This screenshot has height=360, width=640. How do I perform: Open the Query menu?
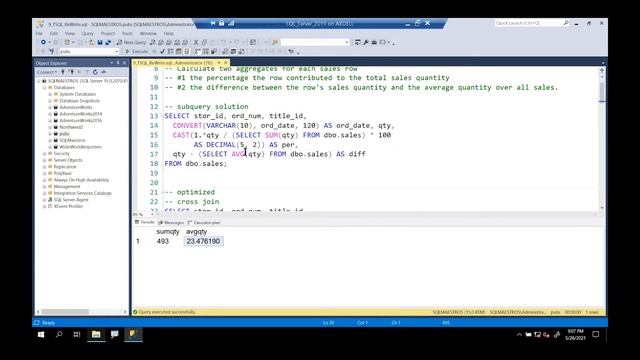[x=87, y=33]
